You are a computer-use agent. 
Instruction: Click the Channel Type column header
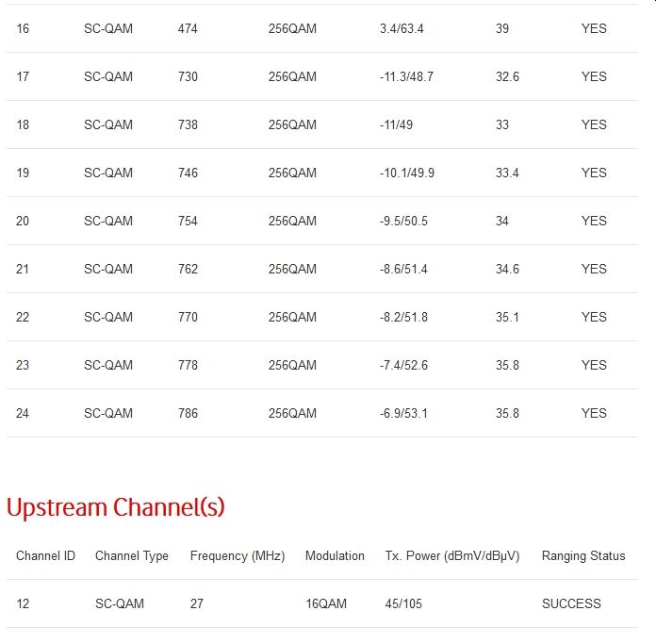(x=132, y=555)
